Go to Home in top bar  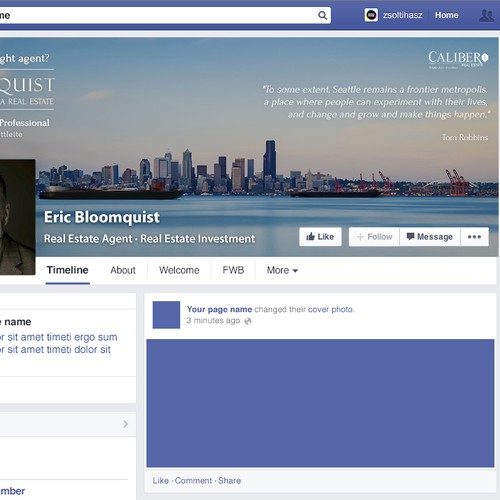pyautogui.click(x=446, y=15)
